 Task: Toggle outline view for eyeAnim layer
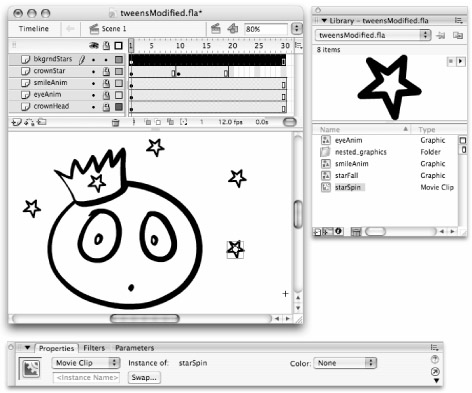(x=119, y=95)
